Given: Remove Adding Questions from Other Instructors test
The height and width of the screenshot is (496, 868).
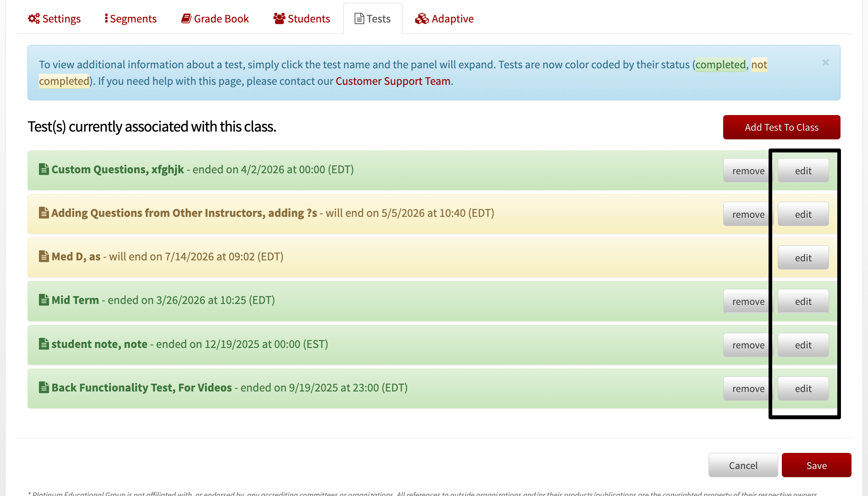Looking at the screenshot, I should pyautogui.click(x=748, y=214).
